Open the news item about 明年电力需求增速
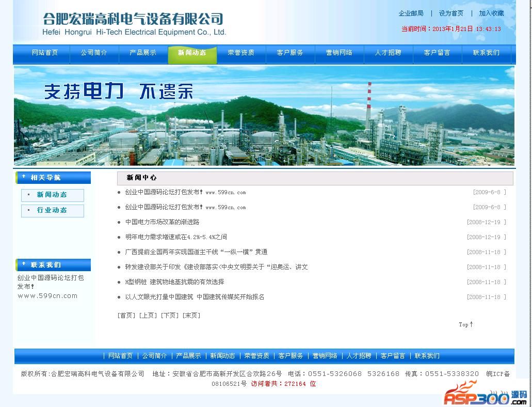 coord(176,237)
